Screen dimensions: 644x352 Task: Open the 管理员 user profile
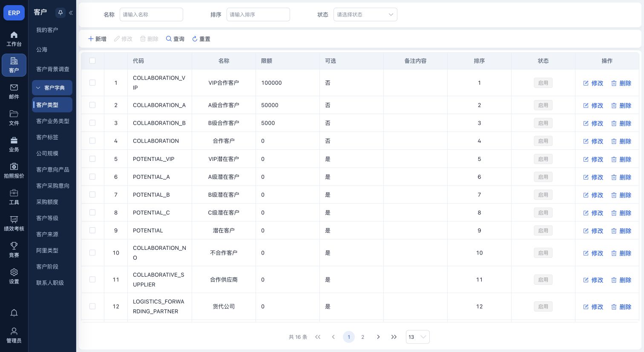coord(14,335)
